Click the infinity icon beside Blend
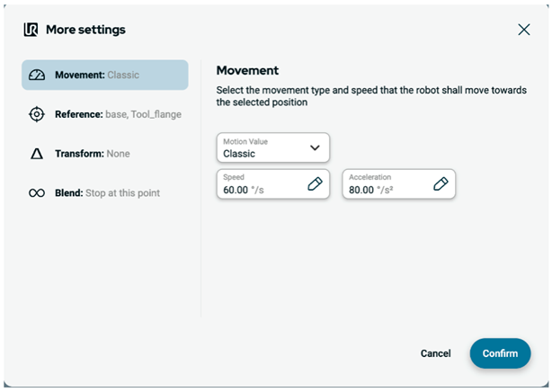The image size is (552, 392). (x=37, y=192)
